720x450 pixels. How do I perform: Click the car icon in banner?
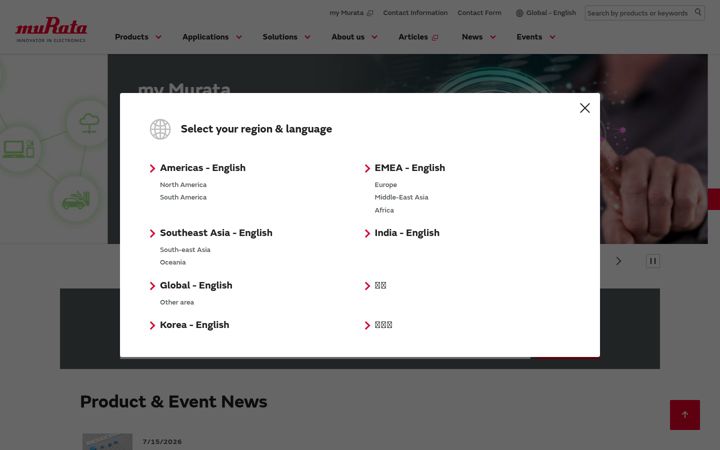76,200
